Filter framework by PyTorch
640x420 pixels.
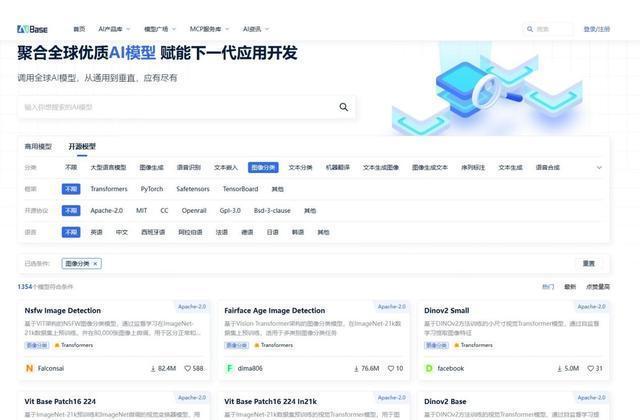(152, 189)
